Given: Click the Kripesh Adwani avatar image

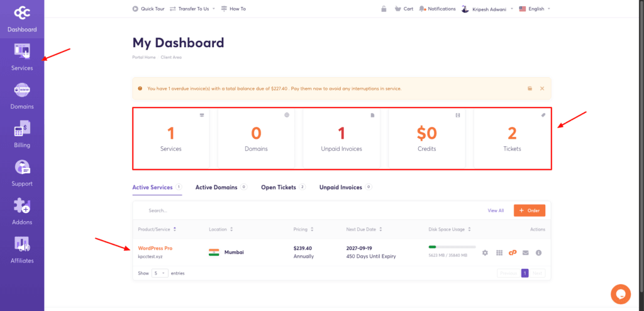Looking at the screenshot, I should [x=465, y=9].
